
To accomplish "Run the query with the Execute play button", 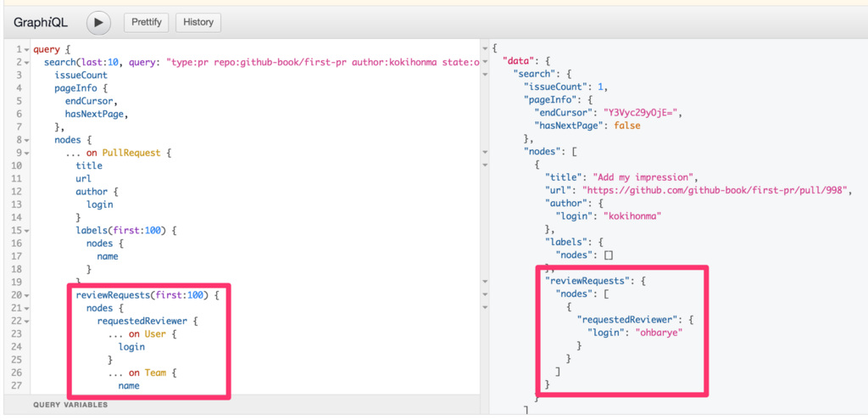I will 98,23.
